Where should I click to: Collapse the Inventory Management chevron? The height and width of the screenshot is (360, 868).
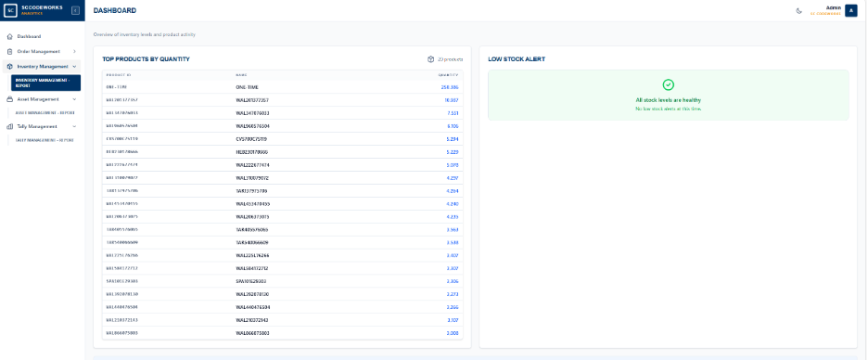74,67
